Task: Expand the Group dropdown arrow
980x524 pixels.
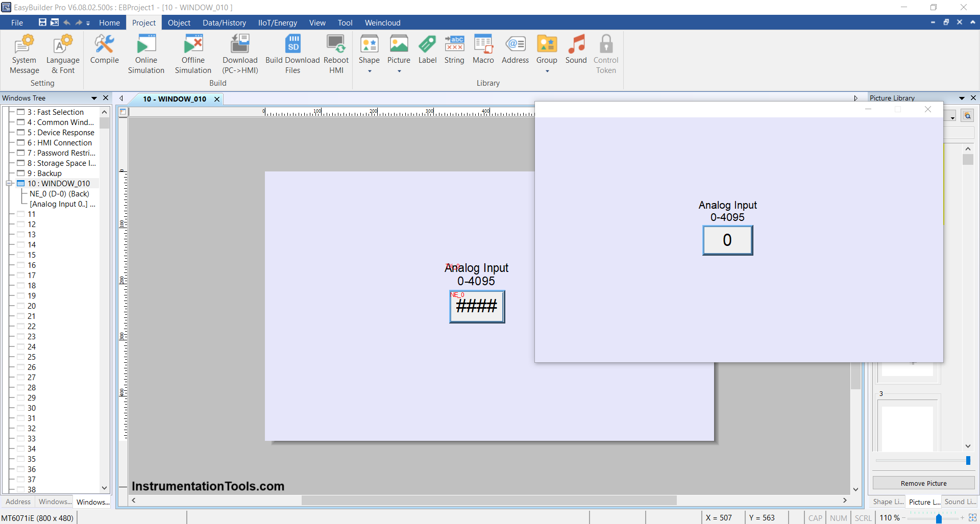Action: (x=547, y=71)
